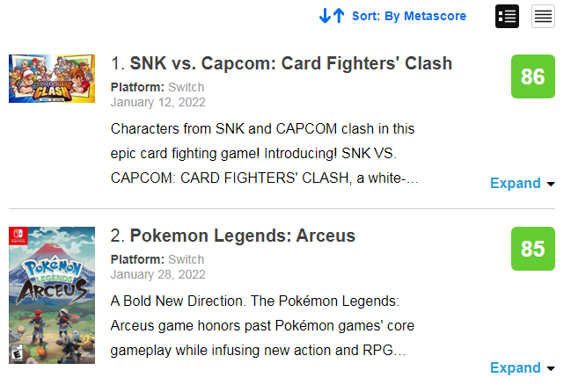Click Switch platform under Pokemon Legends
Image resolution: width=571 pixels, height=392 pixels.
187,259
